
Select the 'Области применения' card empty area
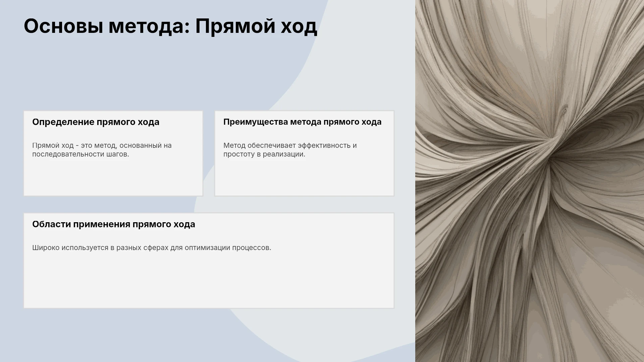209,282
